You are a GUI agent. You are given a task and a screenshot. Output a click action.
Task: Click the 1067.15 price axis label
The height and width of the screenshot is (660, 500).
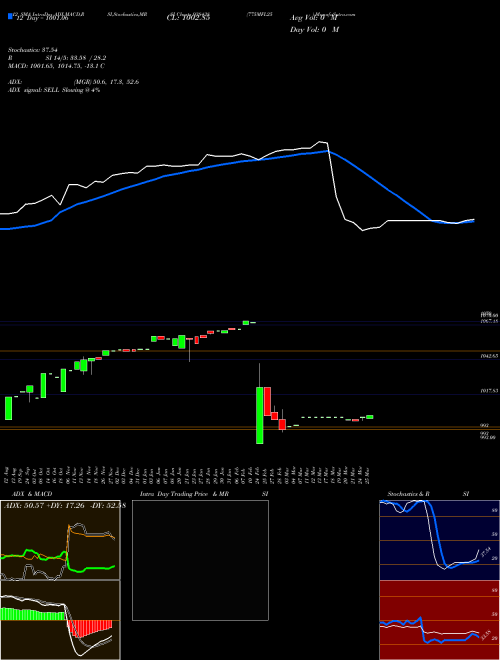[x=489, y=321]
